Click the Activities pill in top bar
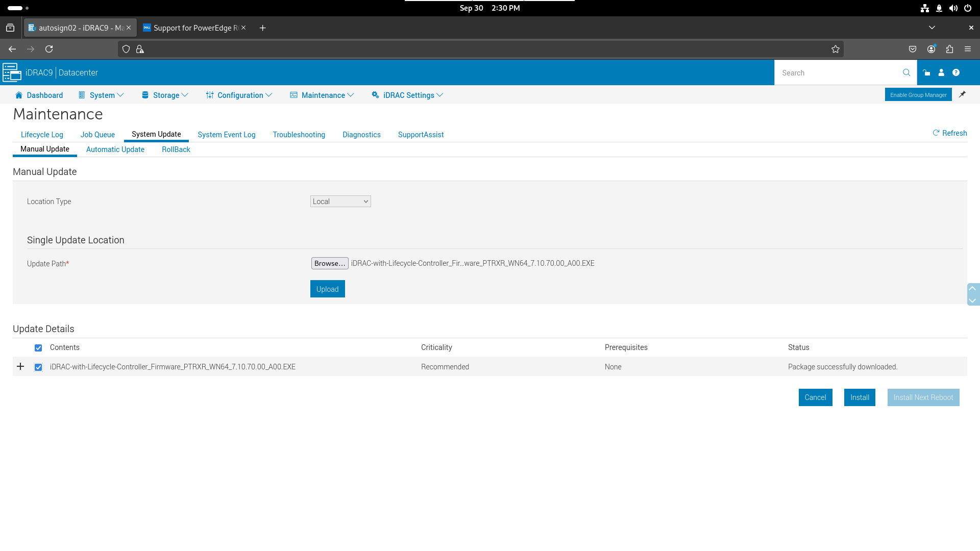This screenshot has height=551, width=980. click(x=18, y=8)
